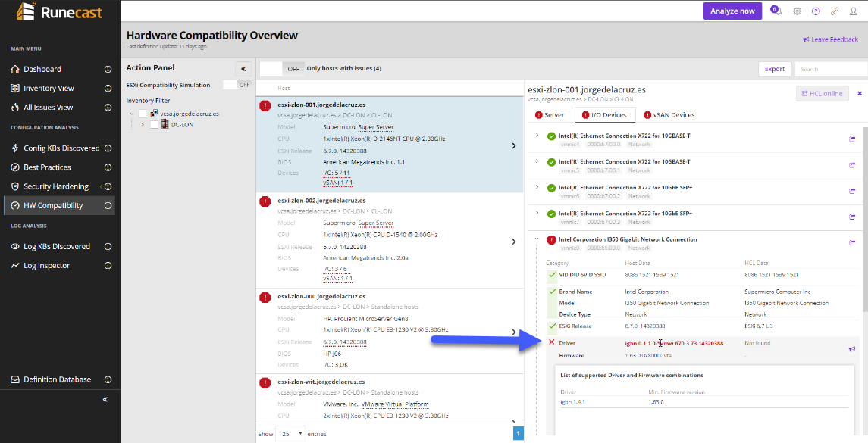
Task: Click the link icon in top bar
Action: click(835, 11)
